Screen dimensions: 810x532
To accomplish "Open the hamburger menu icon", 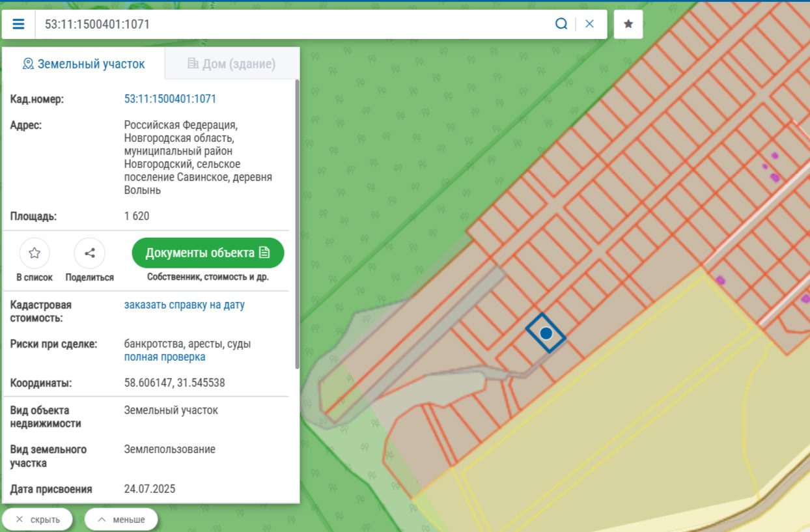I will point(18,24).
